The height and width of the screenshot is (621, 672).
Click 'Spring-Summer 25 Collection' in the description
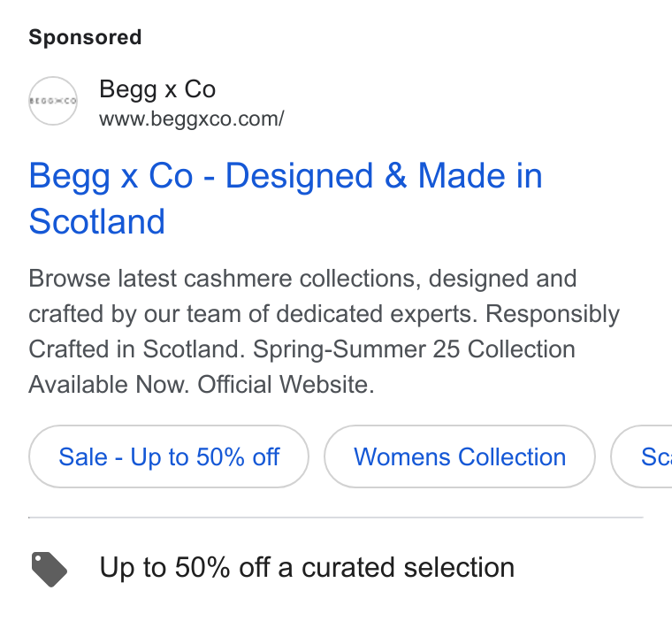tap(414, 349)
